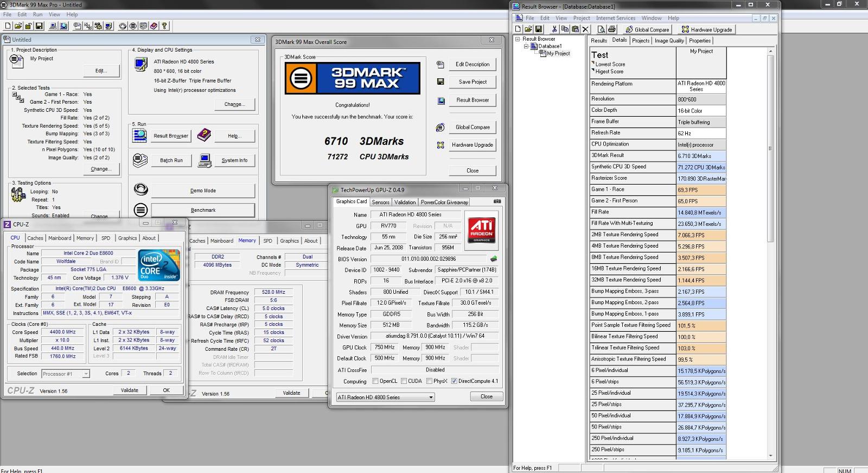
Task: Click Print Preview icon in Result Browser
Action: click(x=602, y=29)
